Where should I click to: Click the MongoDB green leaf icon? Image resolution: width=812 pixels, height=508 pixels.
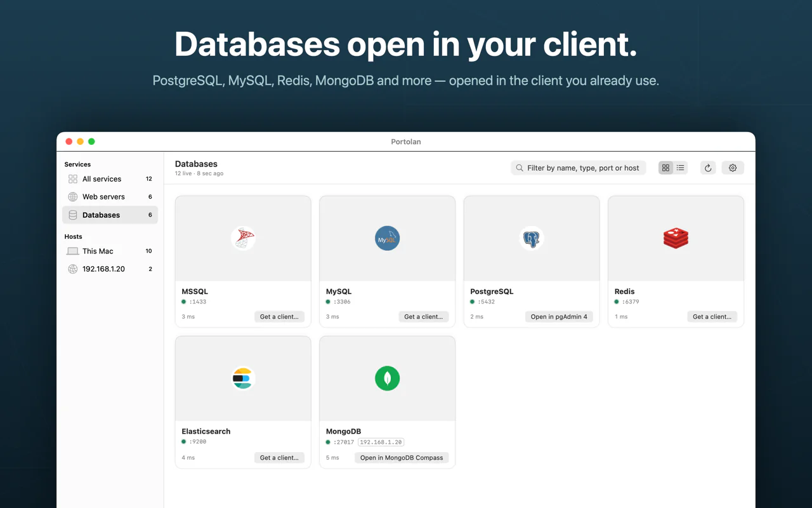pyautogui.click(x=387, y=378)
